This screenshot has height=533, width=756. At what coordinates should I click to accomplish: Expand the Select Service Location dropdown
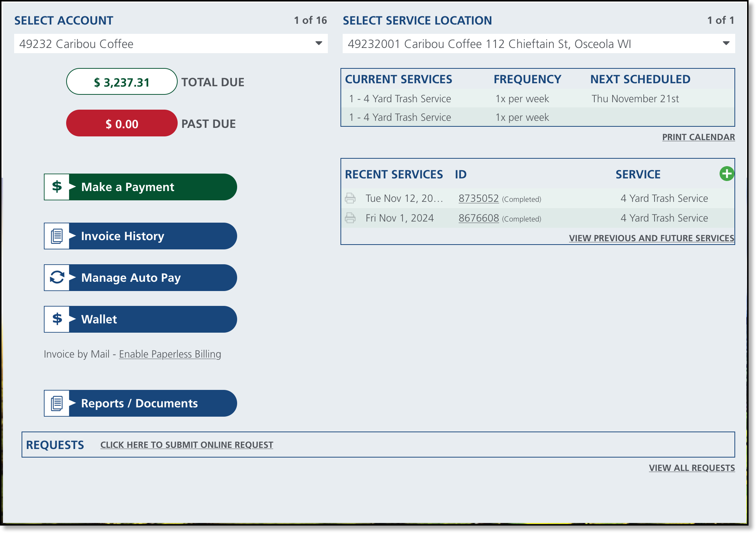click(x=726, y=43)
